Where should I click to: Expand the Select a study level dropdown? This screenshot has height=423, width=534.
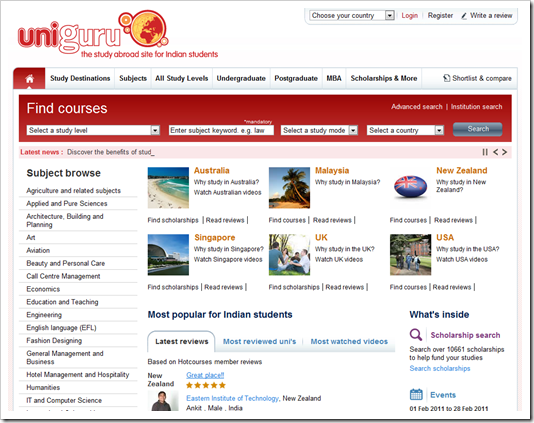point(93,130)
